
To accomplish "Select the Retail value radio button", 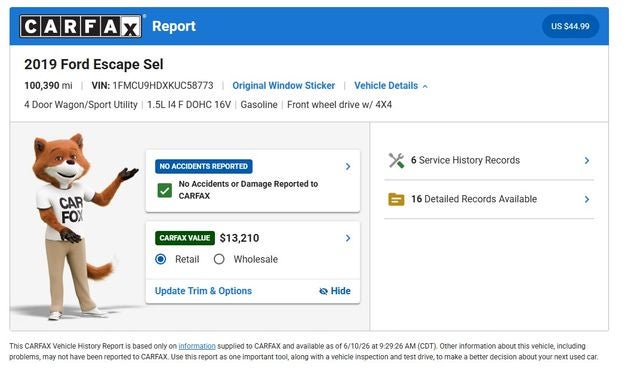I will tap(161, 259).
